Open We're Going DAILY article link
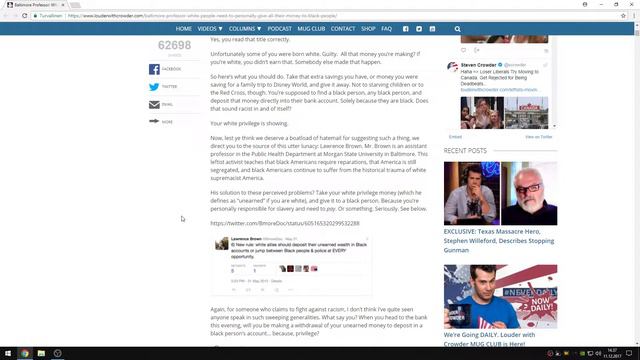The image size is (640, 360). [489, 339]
